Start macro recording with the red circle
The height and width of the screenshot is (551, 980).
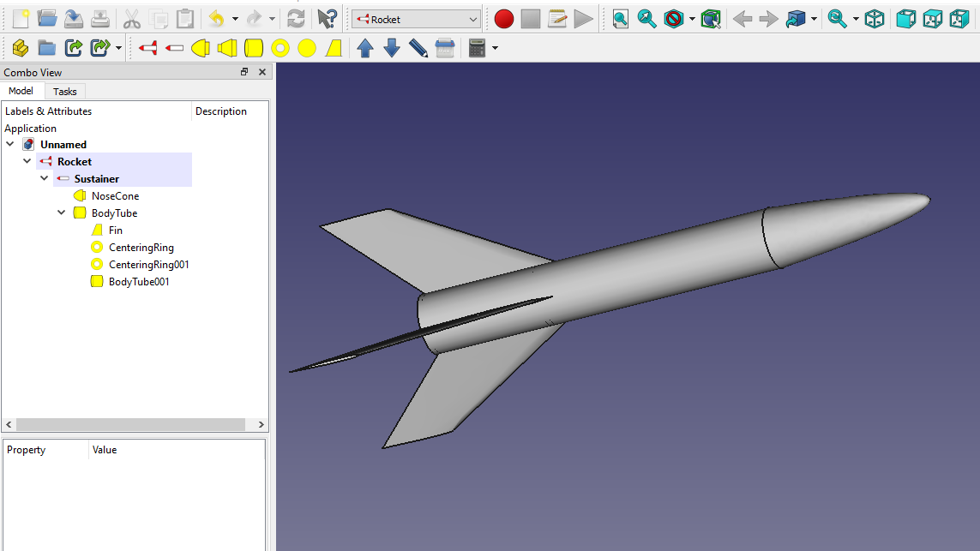coord(504,19)
